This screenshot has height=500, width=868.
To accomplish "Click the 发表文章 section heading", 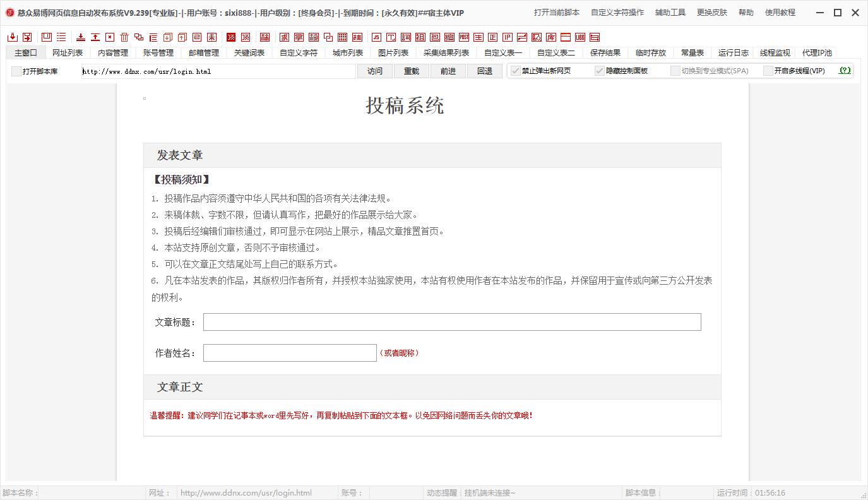I will [x=180, y=155].
